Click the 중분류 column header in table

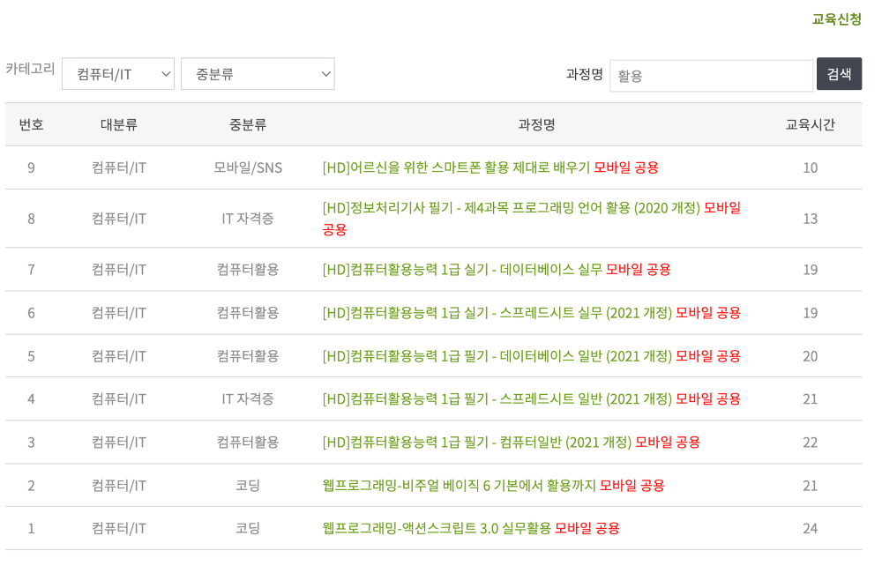(248, 125)
